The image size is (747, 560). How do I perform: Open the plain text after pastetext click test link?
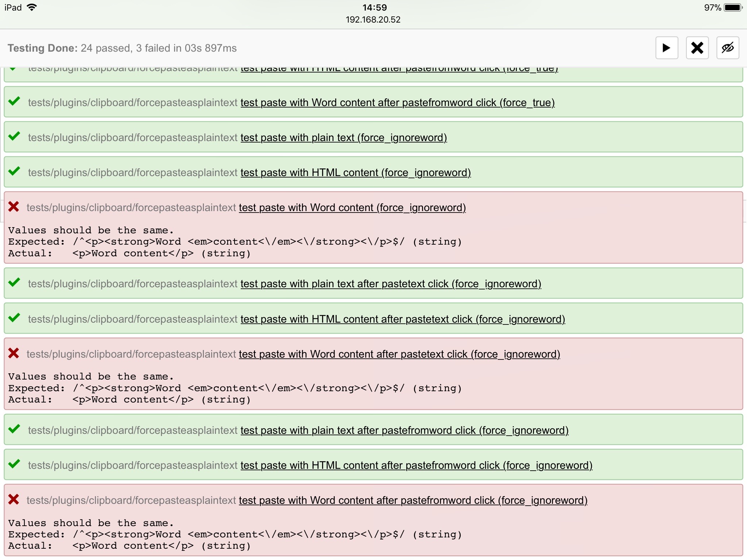(390, 283)
